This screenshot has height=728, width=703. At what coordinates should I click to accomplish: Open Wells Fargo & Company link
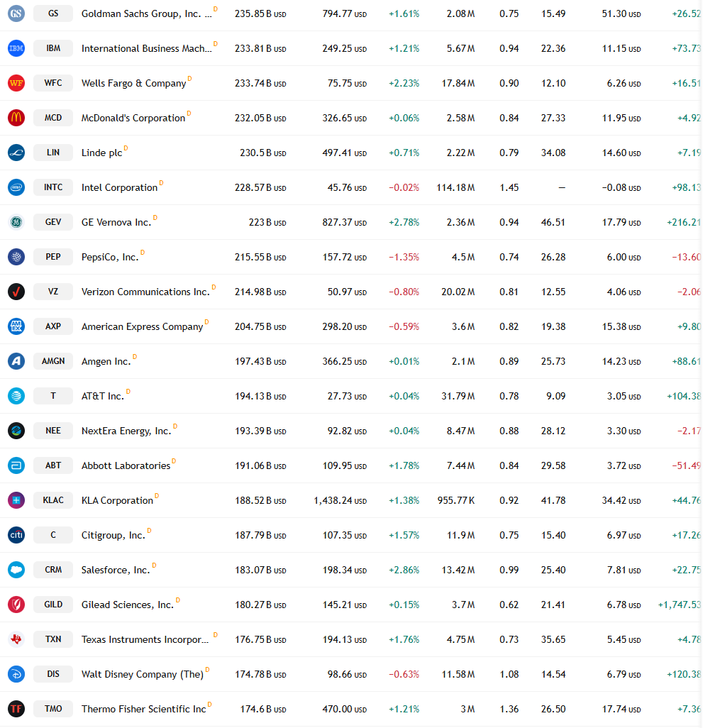pos(133,84)
